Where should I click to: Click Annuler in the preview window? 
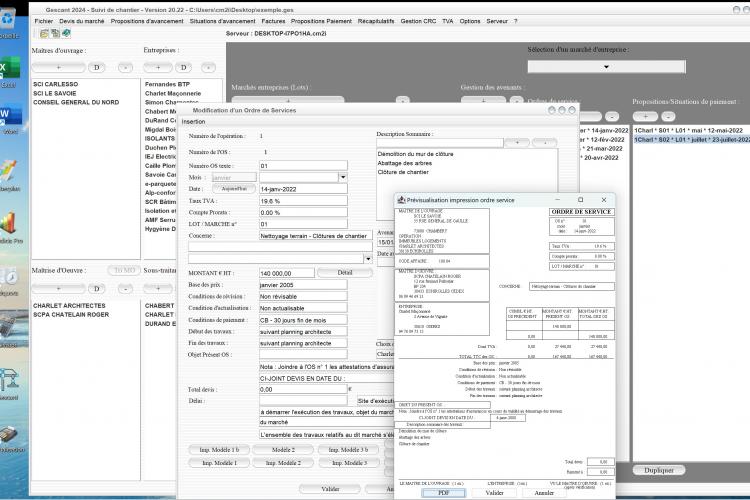[544, 492]
